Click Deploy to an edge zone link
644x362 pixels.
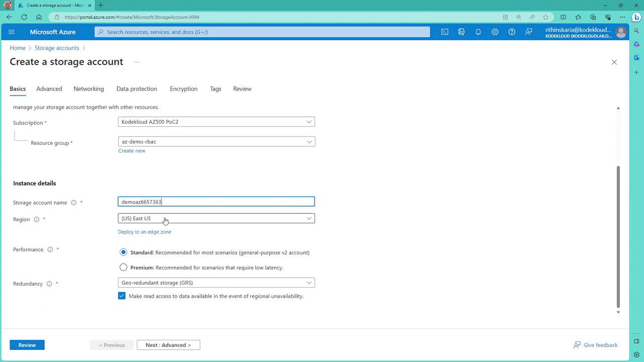pos(144,232)
